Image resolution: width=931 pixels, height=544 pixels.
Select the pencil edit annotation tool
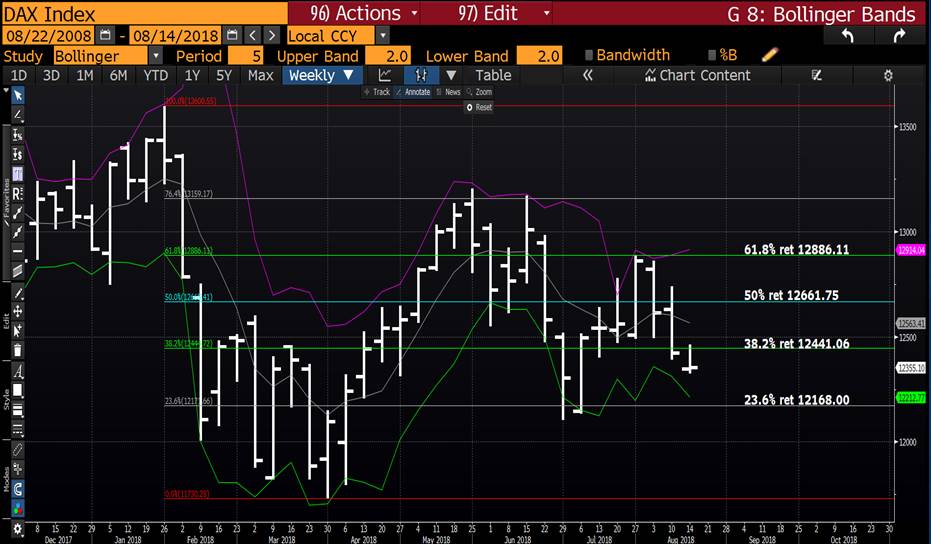click(18, 293)
